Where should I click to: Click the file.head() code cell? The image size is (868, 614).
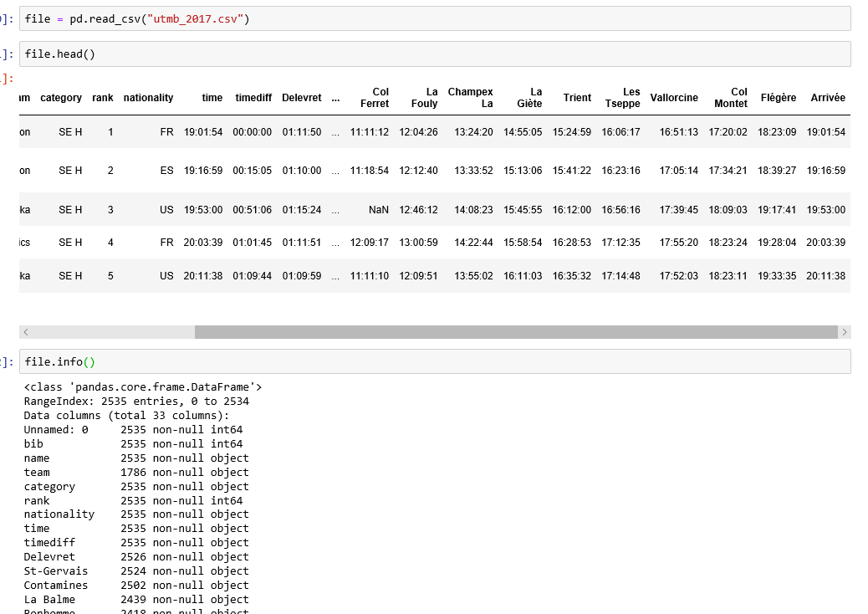pyautogui.click(x=435, y=54)
